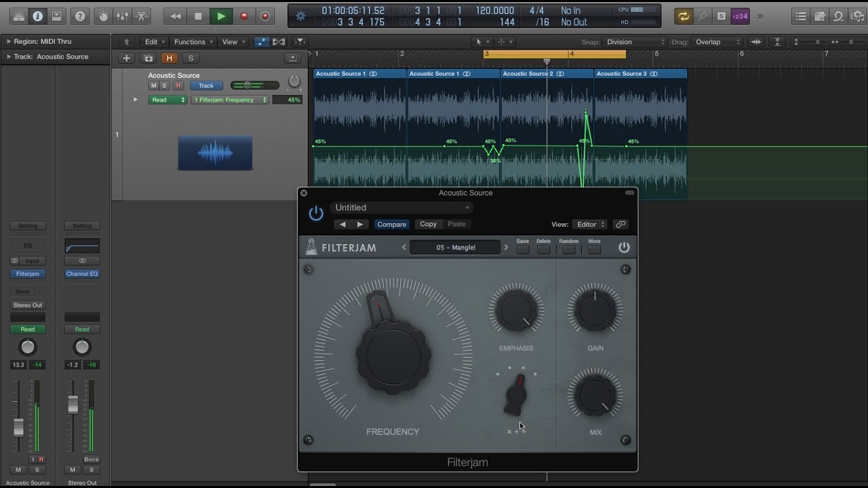Open the Edit menu
Screen dimensions: 868x488
point(154,42)
